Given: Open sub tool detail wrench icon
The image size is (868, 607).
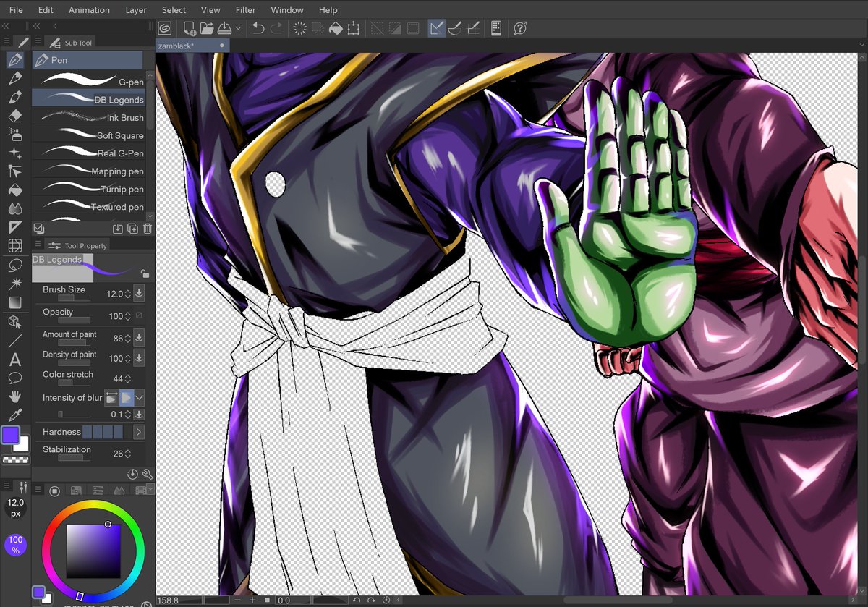Looking at the screenshot, I should [x=148, y=475].
